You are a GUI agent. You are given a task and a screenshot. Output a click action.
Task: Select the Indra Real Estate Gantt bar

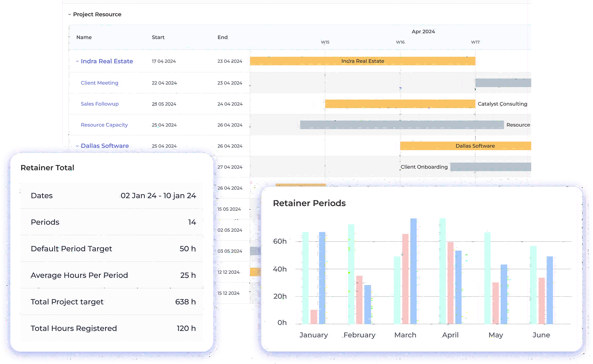(362, 61)
